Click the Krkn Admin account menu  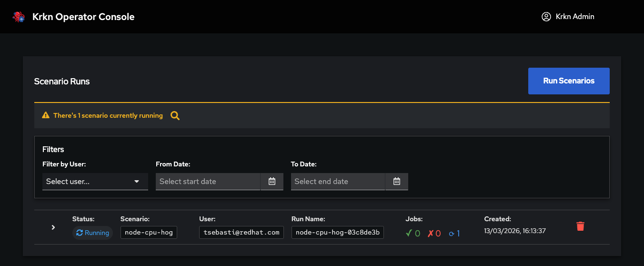[x=568, y=17]
